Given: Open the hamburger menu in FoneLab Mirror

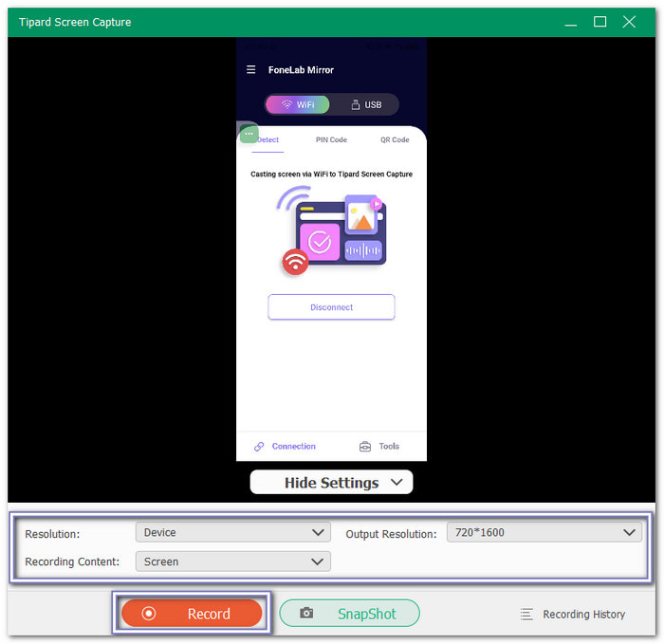Looking at the screenshot, I should pos(250,69).
